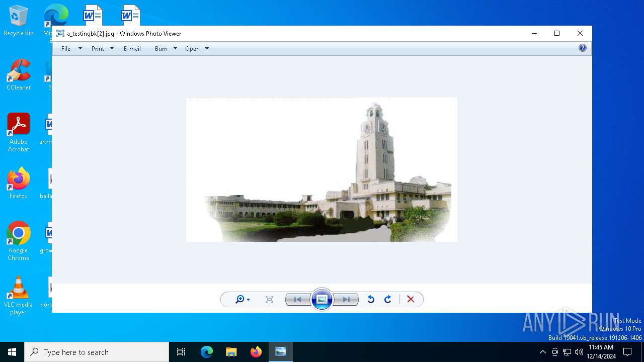
Task: Open File Explorer from taskbar
Action: tap(231, 352)
